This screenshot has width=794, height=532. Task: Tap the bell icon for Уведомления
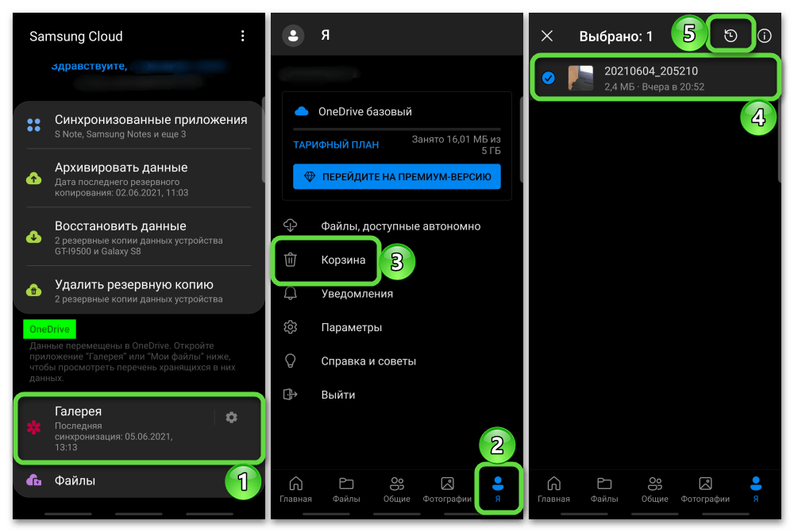pyautogui.click(x=291, y=294)
